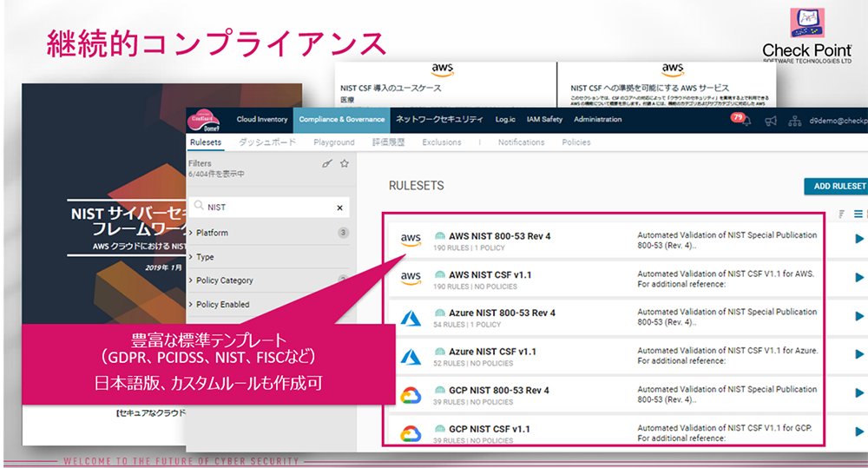
Task: Run AWS NIST 800-53 Rev 4 play arrow
Action: [x=859, y=239]
